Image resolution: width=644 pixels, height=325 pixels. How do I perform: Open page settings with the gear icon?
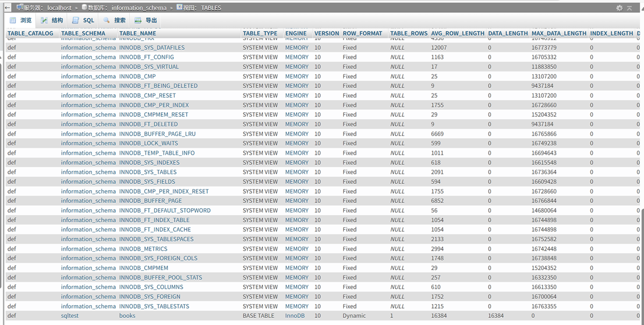(x=620, y=8)
